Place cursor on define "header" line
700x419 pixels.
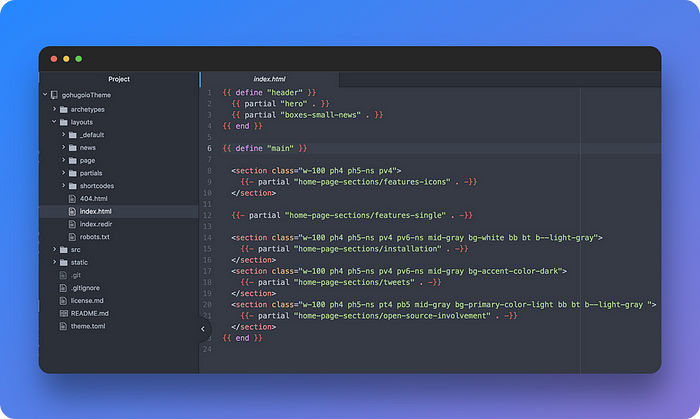click(269, 92)
